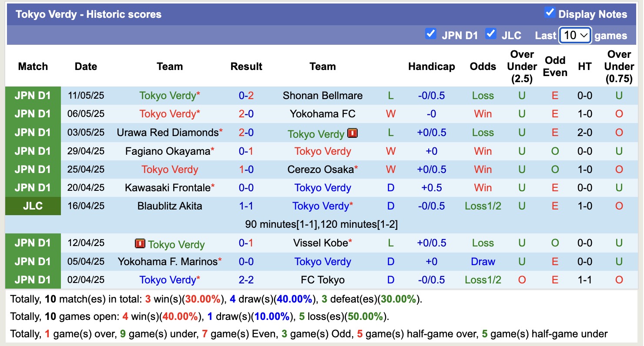Viewport: 644px width, 346px height.
Task: Expand the games number combo box arrow
Action: (584, 35)
